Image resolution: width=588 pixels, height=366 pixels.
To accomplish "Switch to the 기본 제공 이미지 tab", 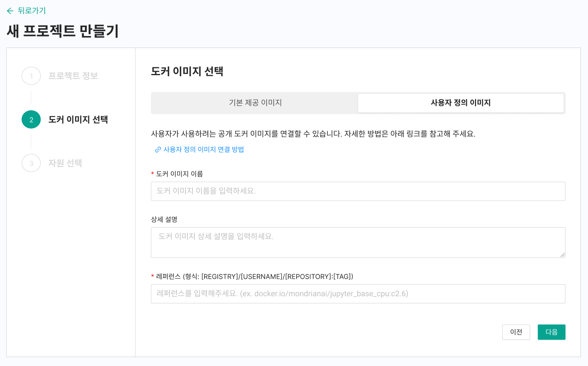I will [x=255, y=103].
